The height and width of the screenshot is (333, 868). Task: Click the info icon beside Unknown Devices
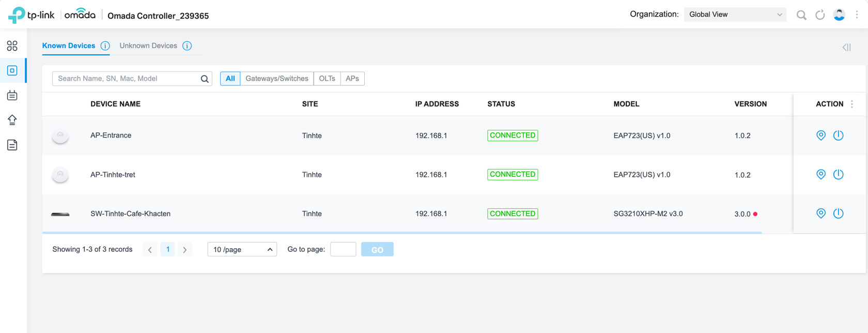pos(187,46)
